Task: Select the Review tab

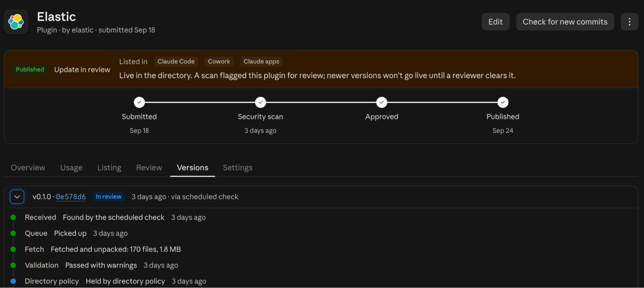Action: [149, 168]
